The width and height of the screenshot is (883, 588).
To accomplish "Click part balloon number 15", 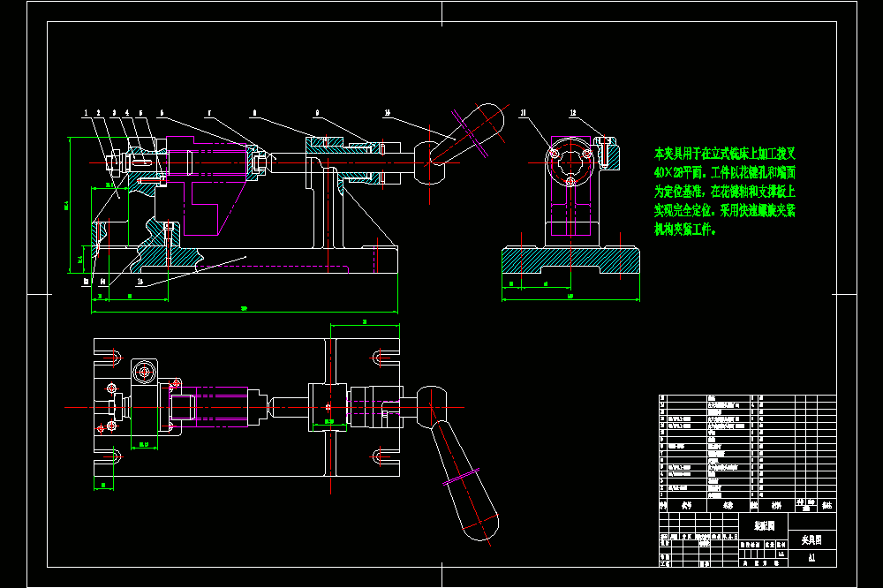I will (140, 281).
